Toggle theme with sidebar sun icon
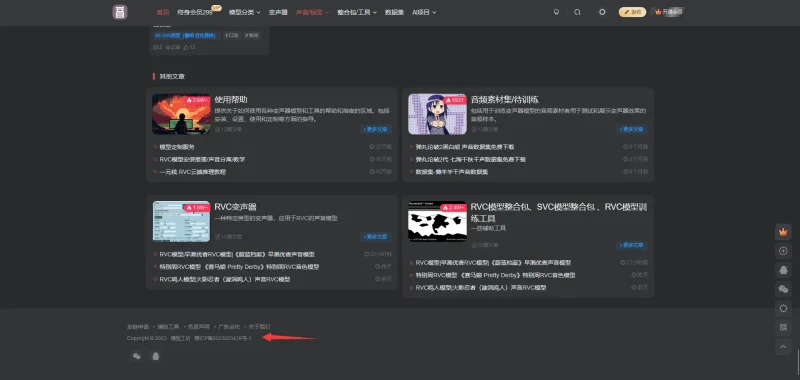 pos(783,308)
